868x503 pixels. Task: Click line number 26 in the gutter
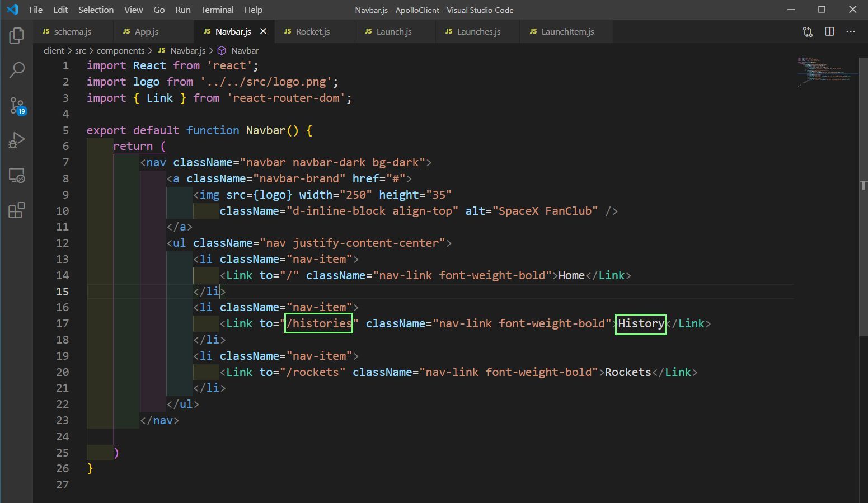point(62,468)
